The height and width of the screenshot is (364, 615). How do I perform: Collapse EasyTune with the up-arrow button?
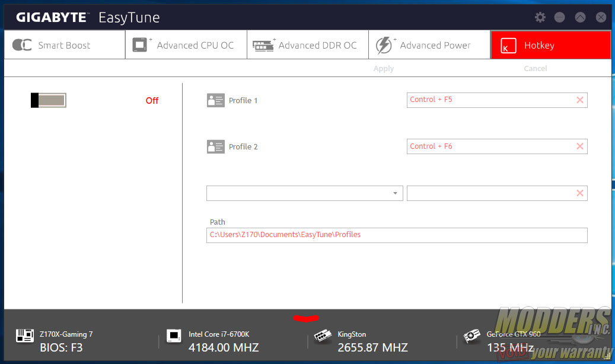point(581,17)
